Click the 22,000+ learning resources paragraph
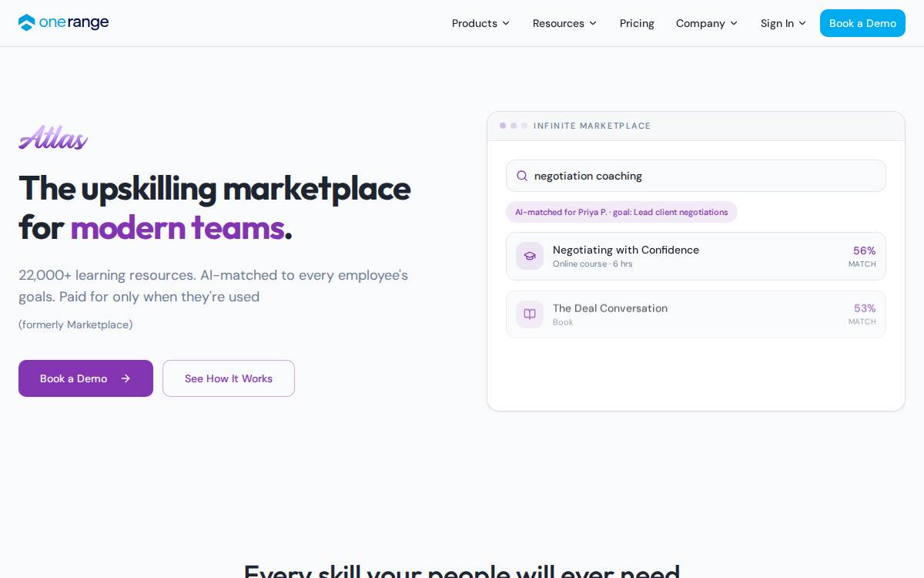This screenshot has width=924, height=578. tap(213, 286)
